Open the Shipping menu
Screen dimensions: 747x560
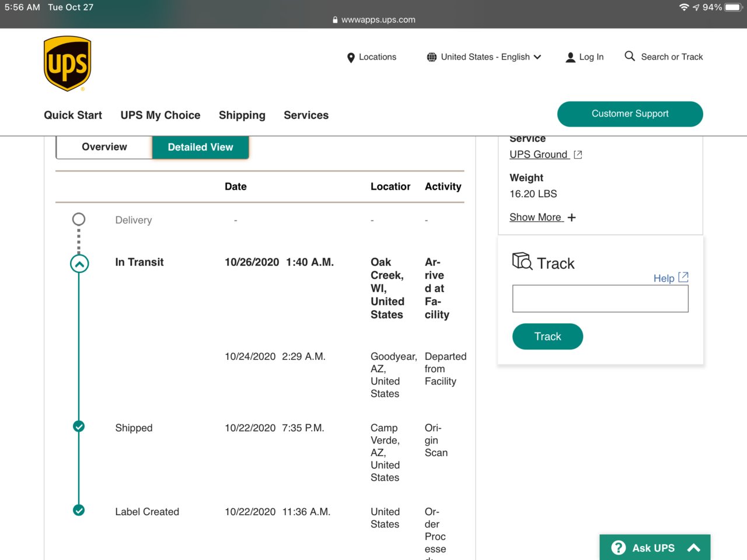click(242, 116)
